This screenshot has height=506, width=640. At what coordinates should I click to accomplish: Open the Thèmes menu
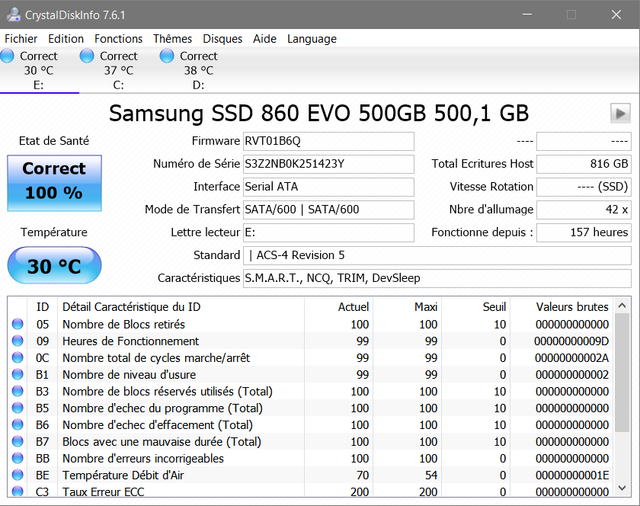pyautogui.click(x=173, y=39)
